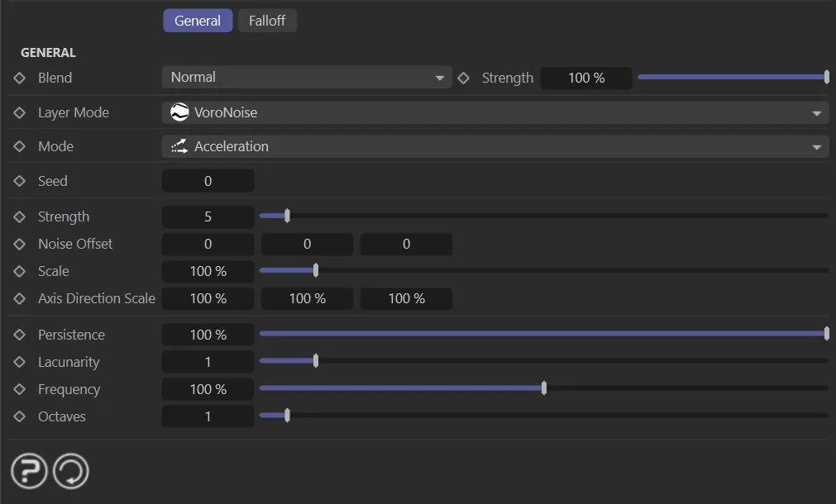Open the Layer Mode VoroNoise dropdown
The height and width of the screenshot is (504, 836).
point(494,112)
